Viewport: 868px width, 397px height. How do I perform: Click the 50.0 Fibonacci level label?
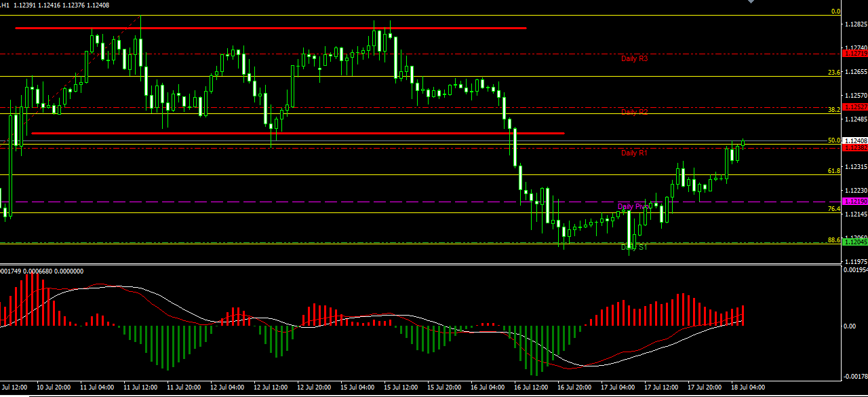(834, 140)
